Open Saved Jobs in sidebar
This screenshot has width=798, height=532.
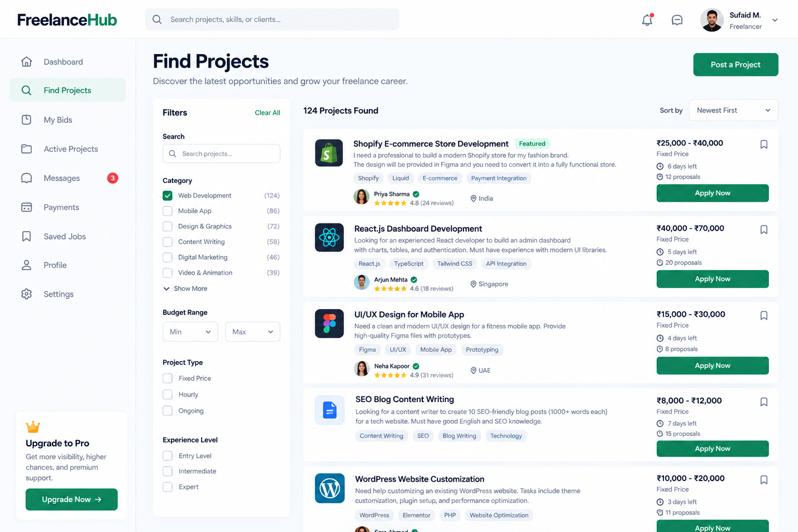point(68,236)
